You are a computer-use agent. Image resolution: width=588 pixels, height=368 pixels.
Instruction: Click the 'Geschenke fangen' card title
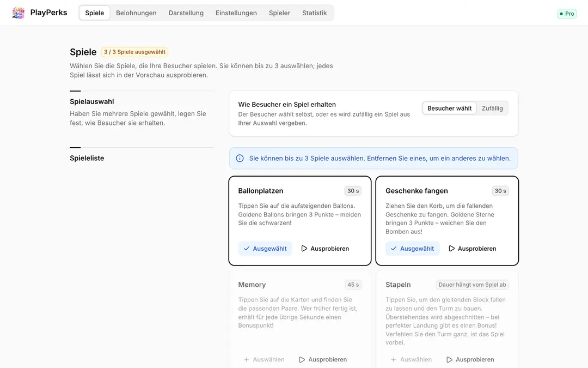tap(416, 191)
